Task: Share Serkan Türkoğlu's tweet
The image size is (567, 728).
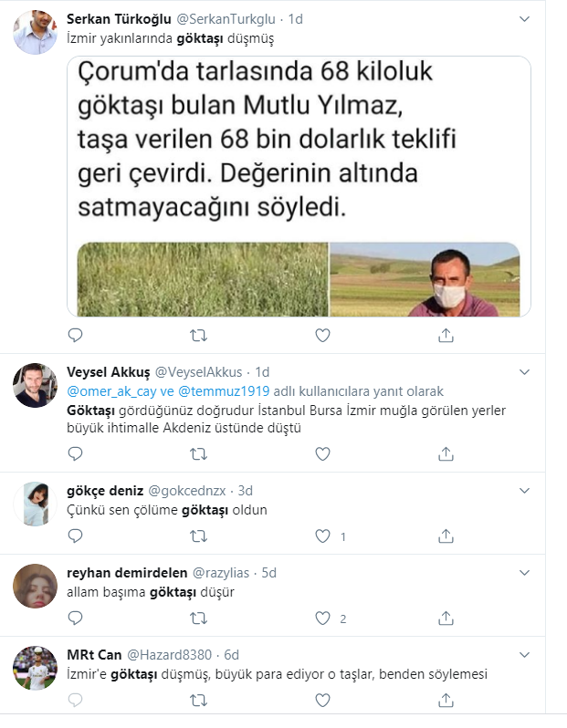Action: tap(446, 336)
